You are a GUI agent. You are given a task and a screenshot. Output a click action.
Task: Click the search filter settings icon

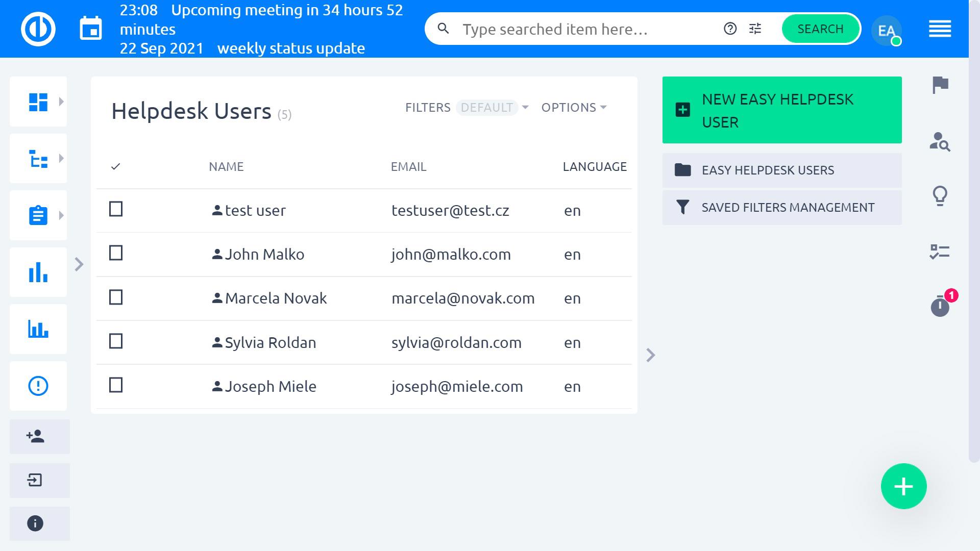pos(755,29)
